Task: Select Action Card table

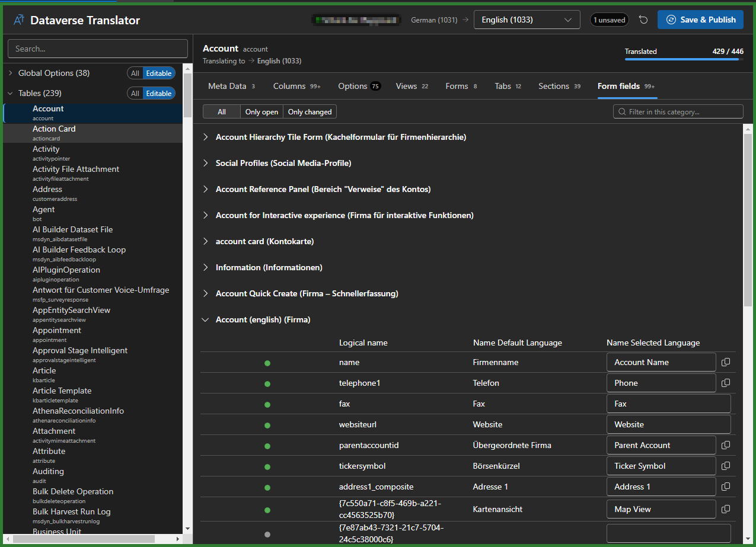Action: click(93, 133)
